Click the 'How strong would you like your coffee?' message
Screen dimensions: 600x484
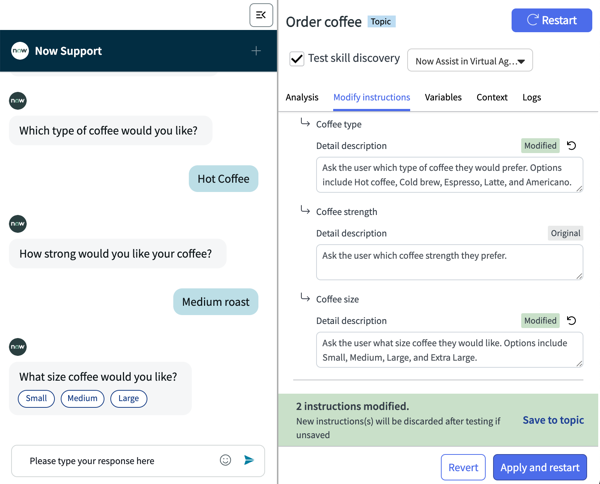point(117,254)
